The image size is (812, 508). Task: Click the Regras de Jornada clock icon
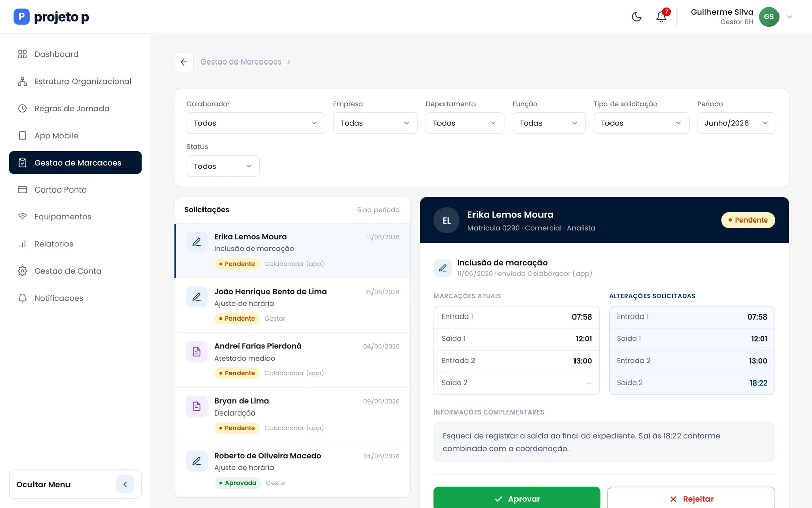22,108
